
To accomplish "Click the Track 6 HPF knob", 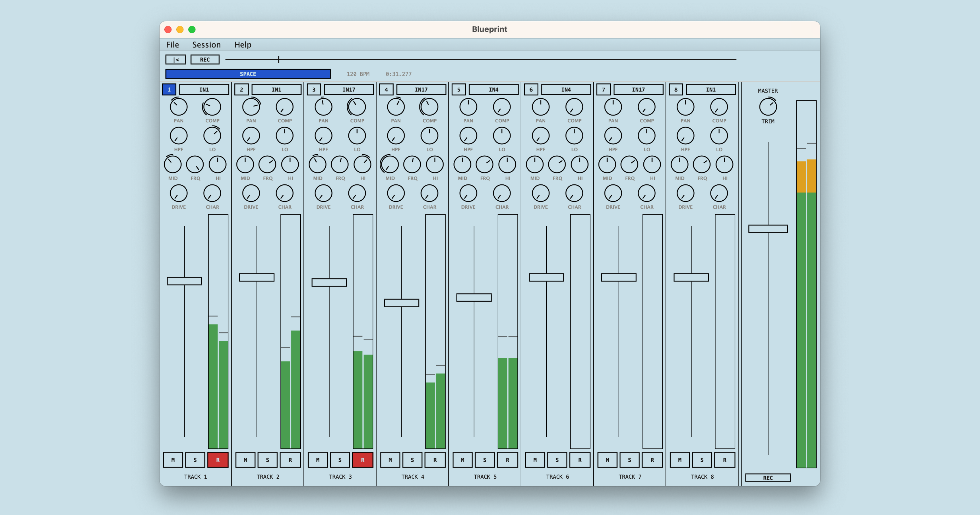I will coord(541,136).
